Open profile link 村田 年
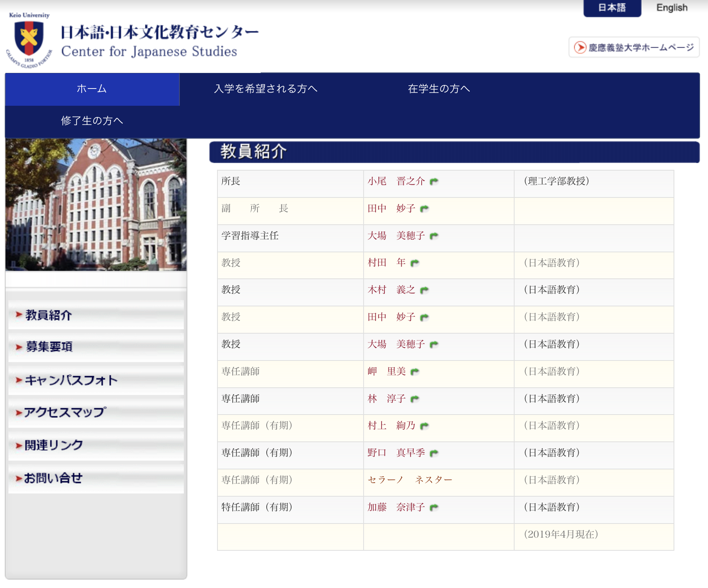The image size is (708, 588). (387, 263)
